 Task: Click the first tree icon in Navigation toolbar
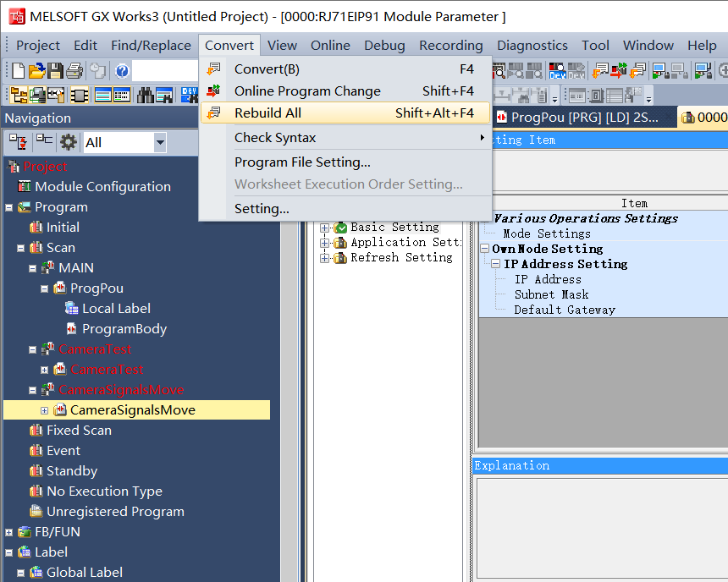coord(19,142)
